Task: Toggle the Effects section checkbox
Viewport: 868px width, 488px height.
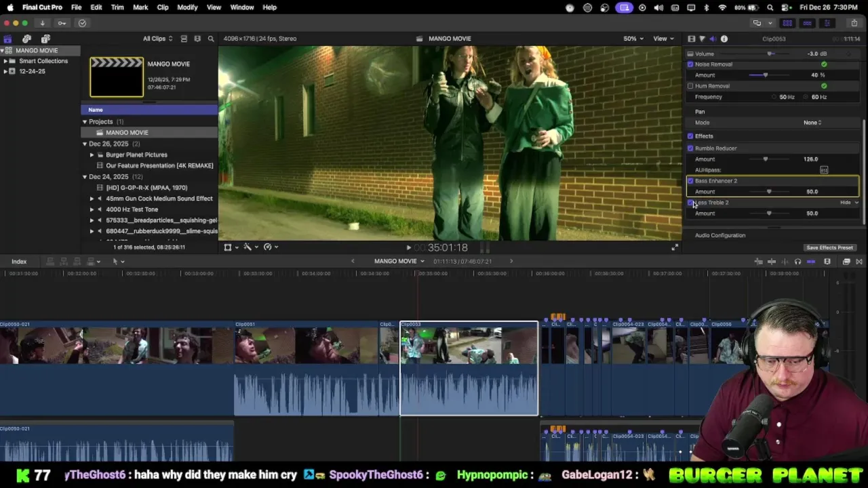Action: coord(690,136)
